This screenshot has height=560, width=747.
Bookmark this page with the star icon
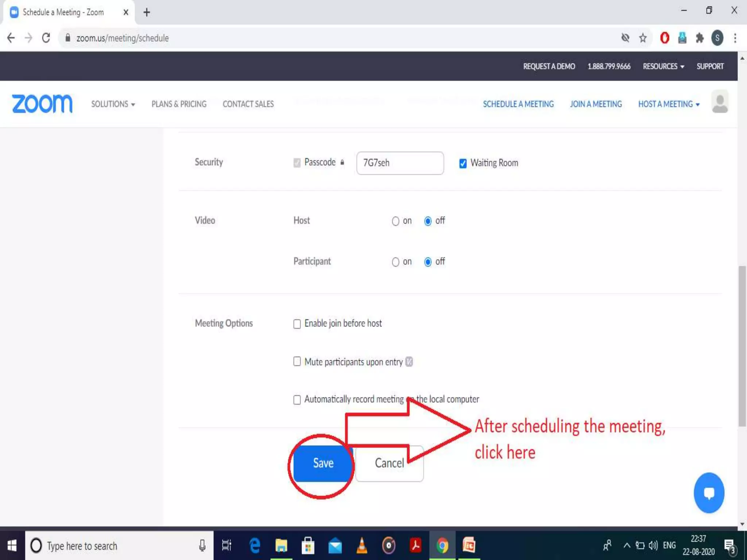tap(643, 38)
